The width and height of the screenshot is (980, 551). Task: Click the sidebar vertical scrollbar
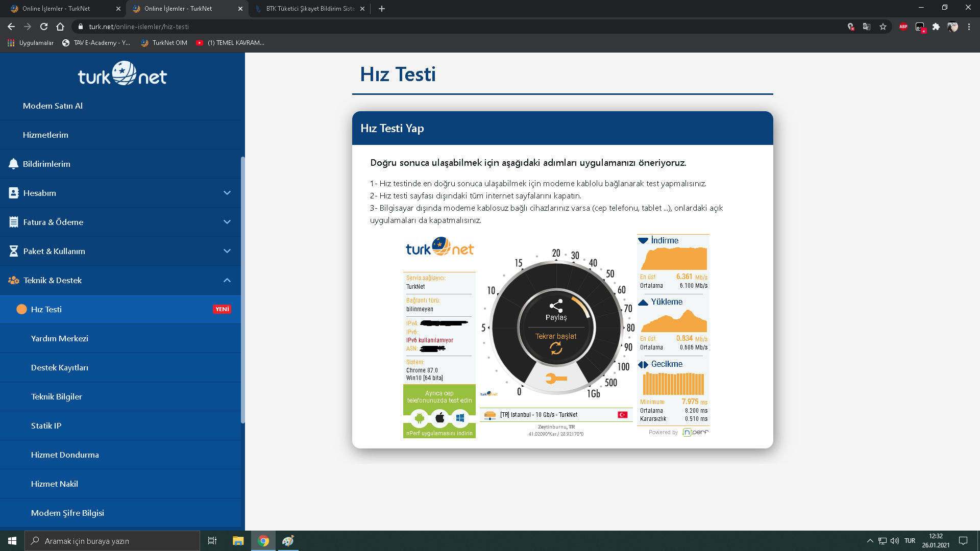pyautogui.click(x=243, y=290)
